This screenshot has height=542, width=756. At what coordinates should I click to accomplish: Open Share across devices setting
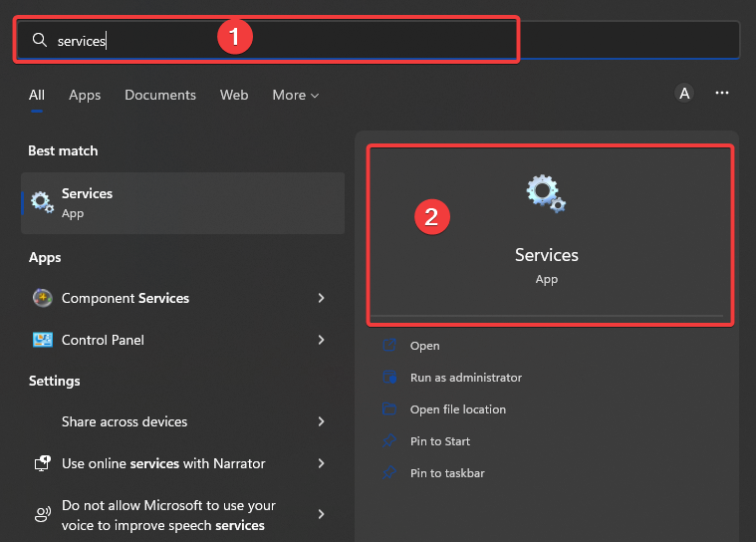tap(182, 421)
